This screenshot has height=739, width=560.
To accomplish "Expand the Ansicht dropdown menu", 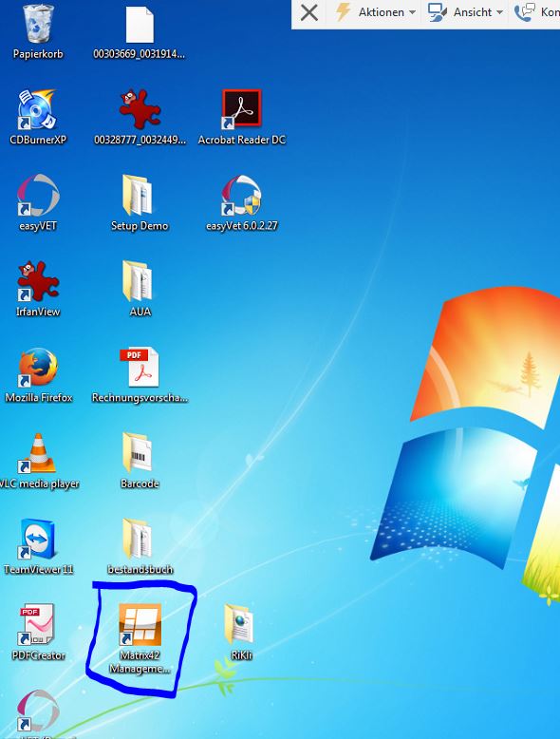I will pyautogui.click(x=465, y=12).
